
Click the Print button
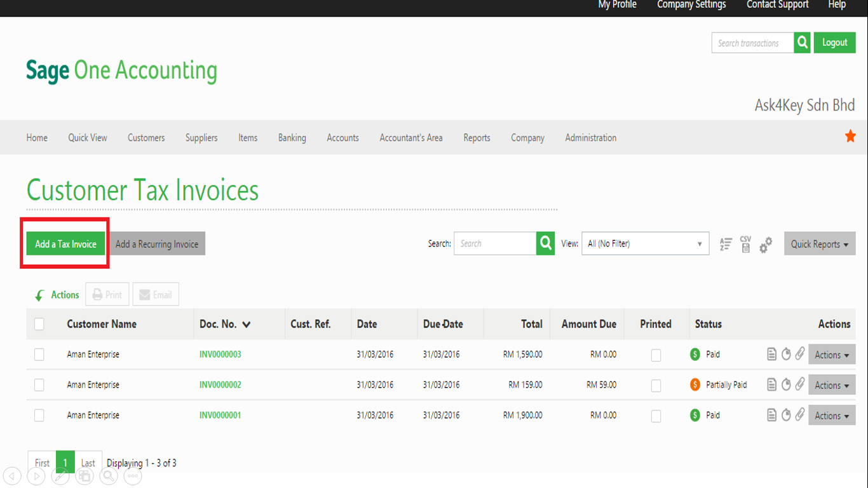click(x=107, y=294)
